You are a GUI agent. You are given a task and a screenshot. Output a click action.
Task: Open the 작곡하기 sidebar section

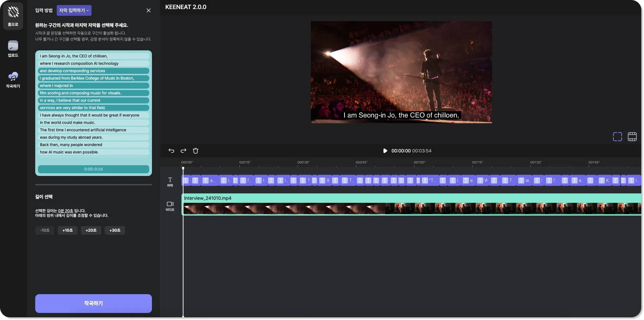click(x=13, y=80)
